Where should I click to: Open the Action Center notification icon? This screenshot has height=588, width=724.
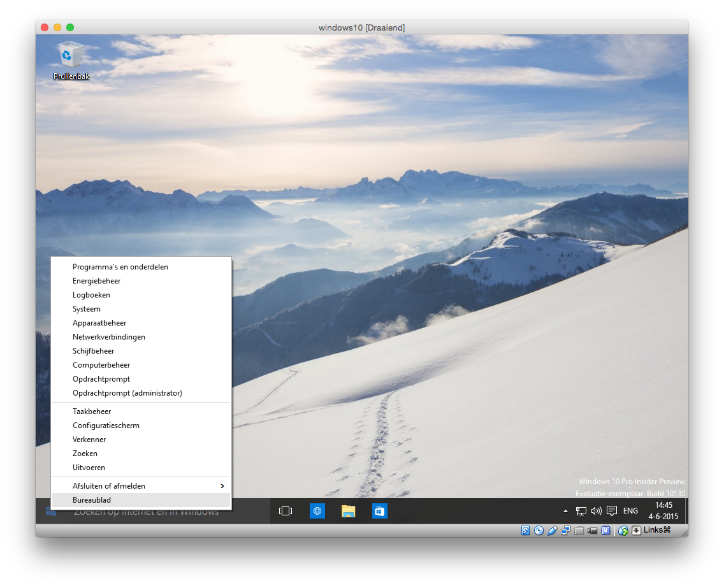pyautogui.click(x=612, y=511)
